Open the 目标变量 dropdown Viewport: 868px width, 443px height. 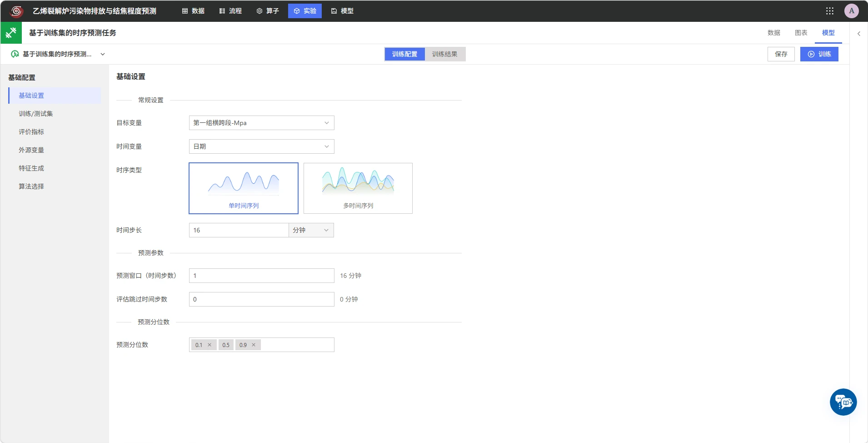(x=262, y=123)
